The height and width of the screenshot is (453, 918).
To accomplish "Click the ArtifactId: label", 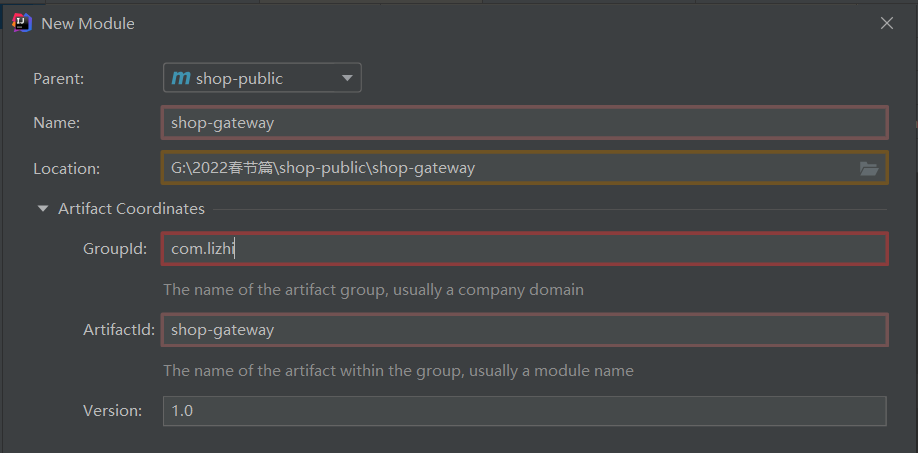I will click(119, 330).
